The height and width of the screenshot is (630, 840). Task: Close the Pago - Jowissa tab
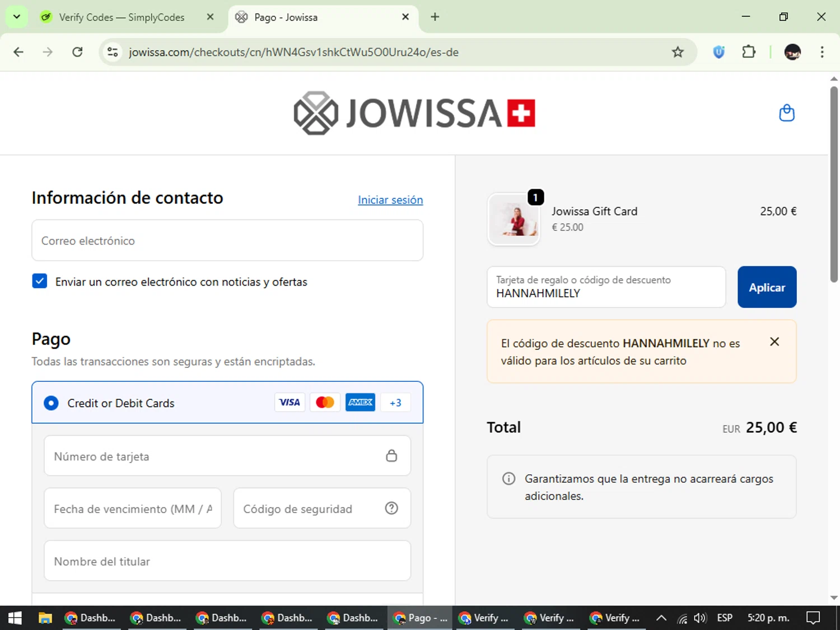405,17
